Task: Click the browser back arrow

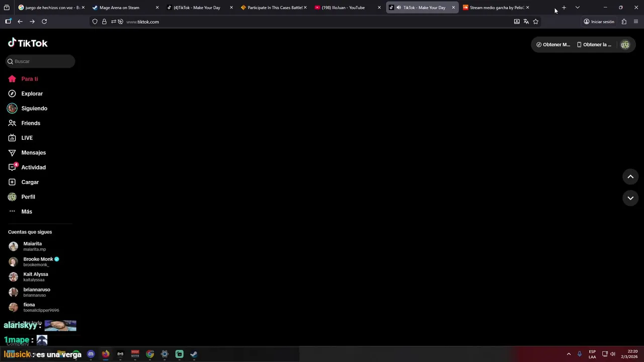Action: pyautogui.click(x=20, y=22)
